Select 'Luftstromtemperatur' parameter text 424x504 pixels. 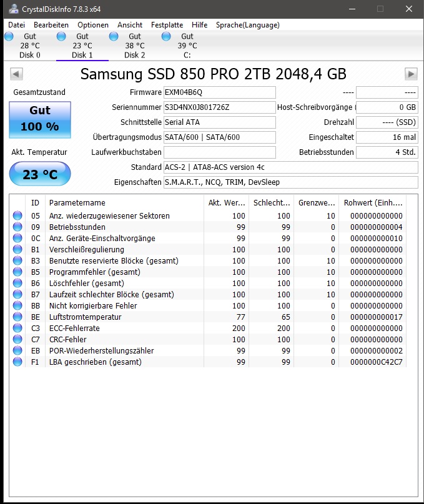point(85,317)
